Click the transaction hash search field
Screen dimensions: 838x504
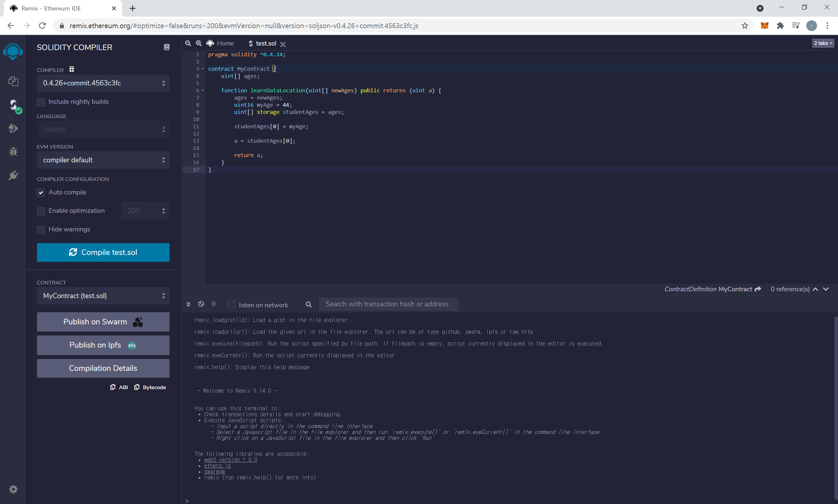coord(388,304)
